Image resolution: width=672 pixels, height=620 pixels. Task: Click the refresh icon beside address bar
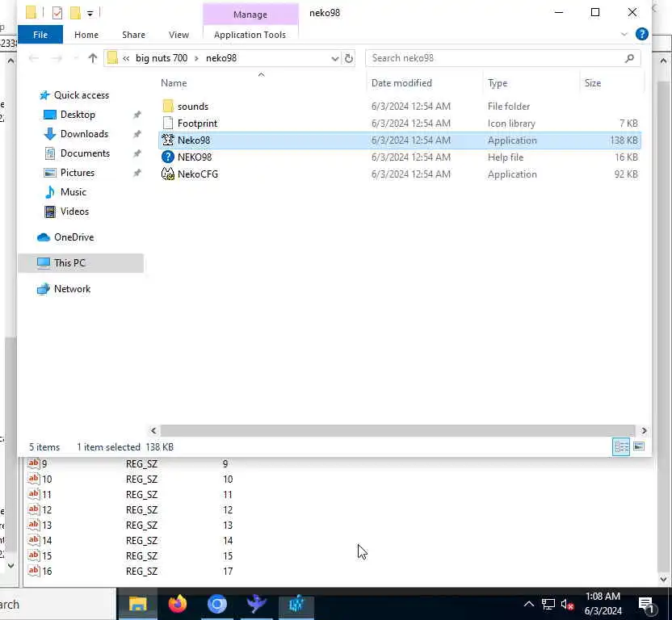(349, 58)
